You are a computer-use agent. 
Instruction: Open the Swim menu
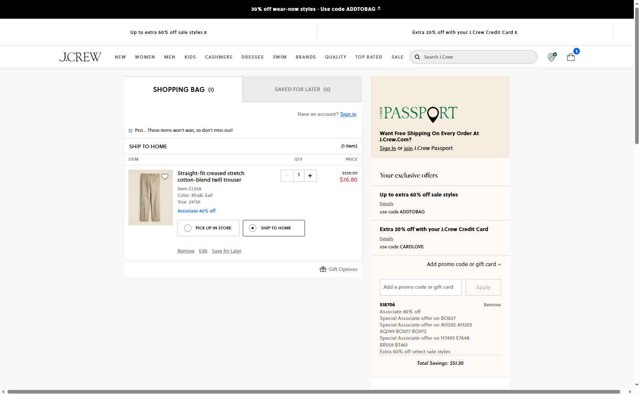280,57
